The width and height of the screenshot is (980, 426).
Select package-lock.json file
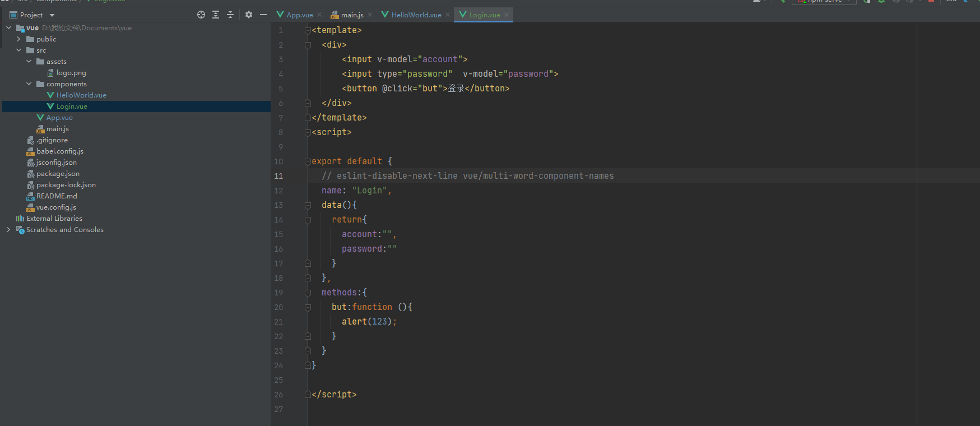tap(66, 185)
